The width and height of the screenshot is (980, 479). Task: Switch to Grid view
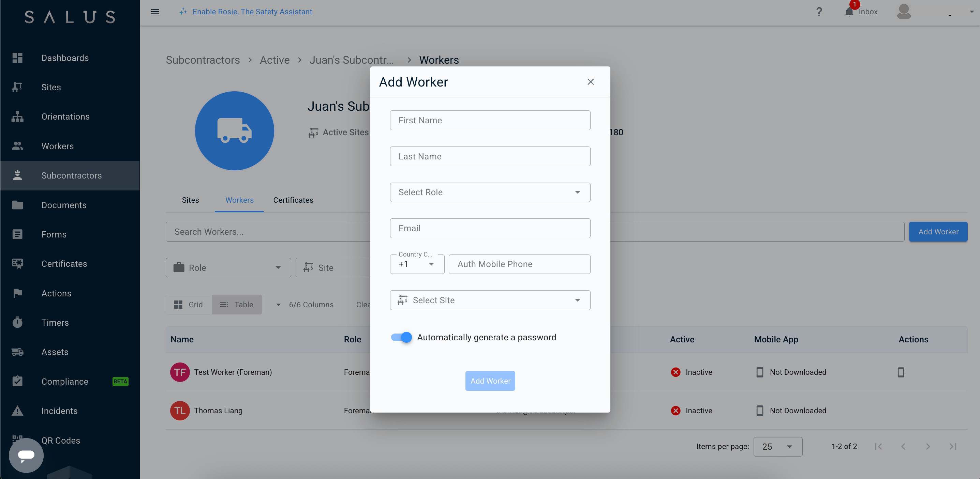click(189, 305)
